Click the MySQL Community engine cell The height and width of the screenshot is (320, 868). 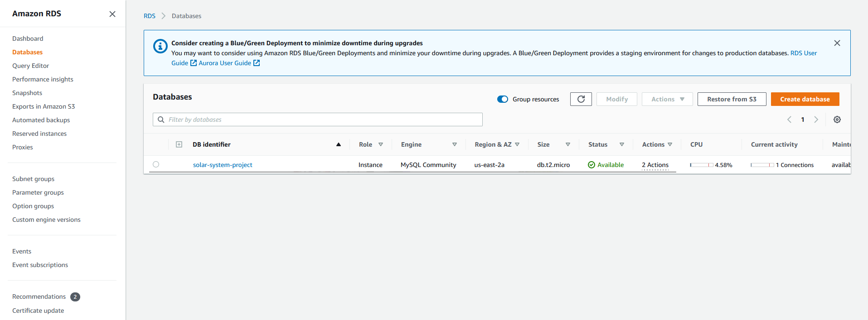coord(428,165)
